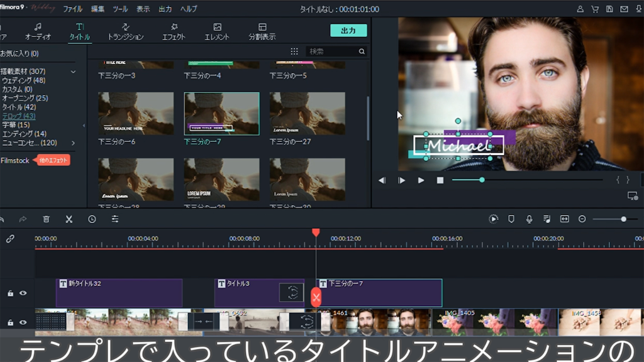Select the 下三分の一6 title thumbnail
644x362 pixels.
pos(136,114)
